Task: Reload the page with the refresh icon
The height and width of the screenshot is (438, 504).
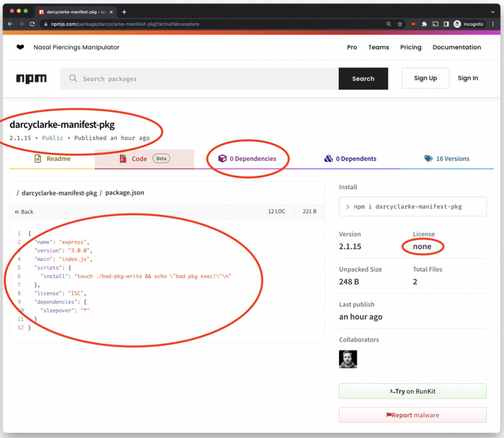Action: pyautogui.click(x=32, y=24)
